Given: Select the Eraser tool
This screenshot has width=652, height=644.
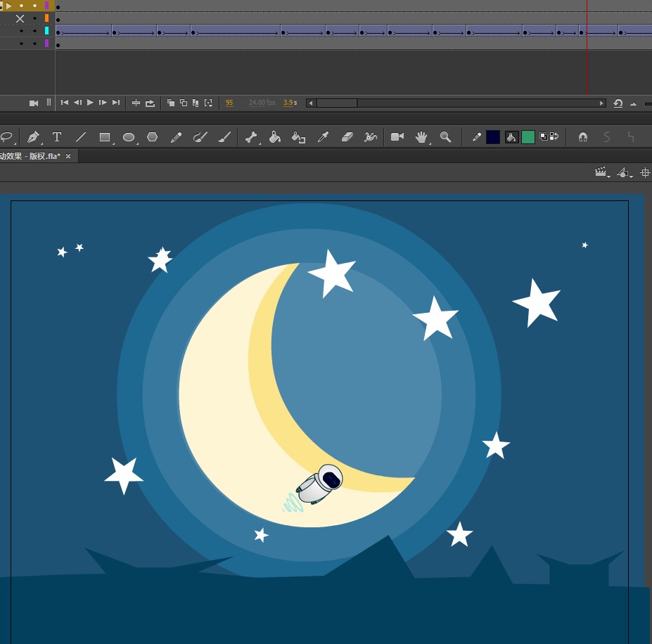Looking at the screenshot, I should click(x=347, y=137).
